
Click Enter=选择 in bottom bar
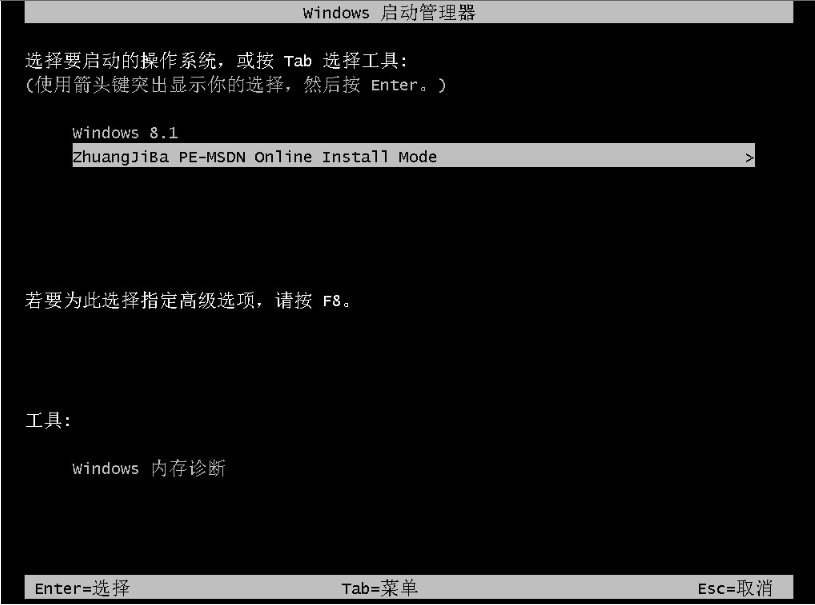pyautogui.click(x=82, y=588)
